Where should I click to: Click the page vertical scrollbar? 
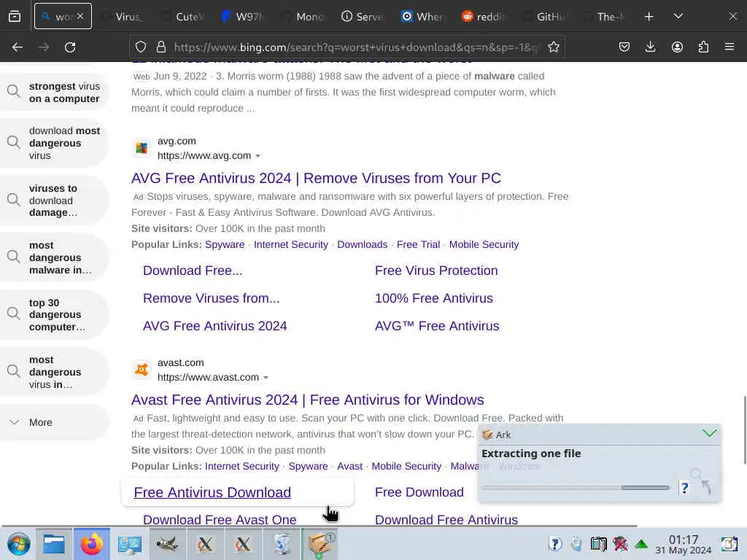coord(745,429)
